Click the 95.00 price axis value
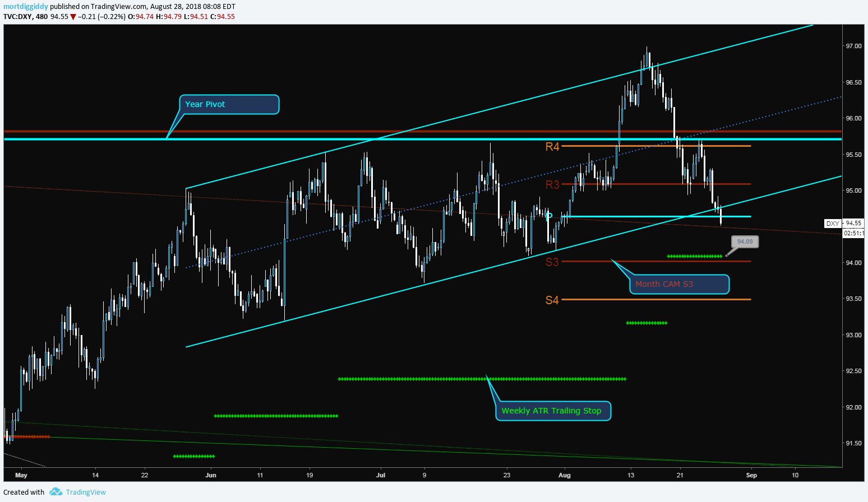Image resolution: width=868 pixels, height=502 pixels. pyautogui.click(x=854, y=190)
